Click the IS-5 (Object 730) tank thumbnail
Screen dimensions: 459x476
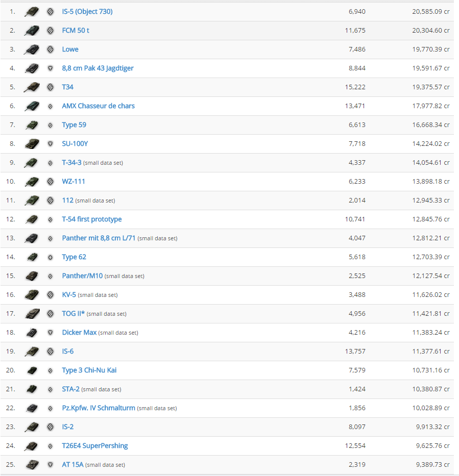click(32, 12)
